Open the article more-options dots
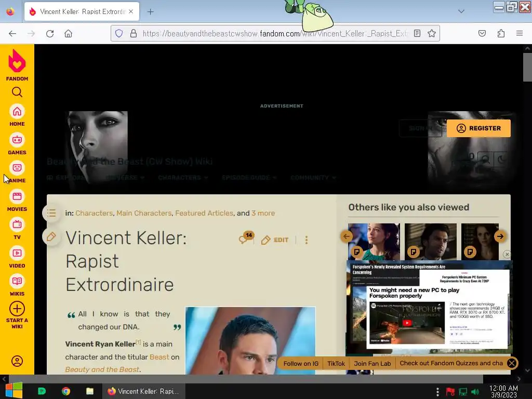Image resolution: width=532 pixels, height=399 pixels. click(307, 240)
